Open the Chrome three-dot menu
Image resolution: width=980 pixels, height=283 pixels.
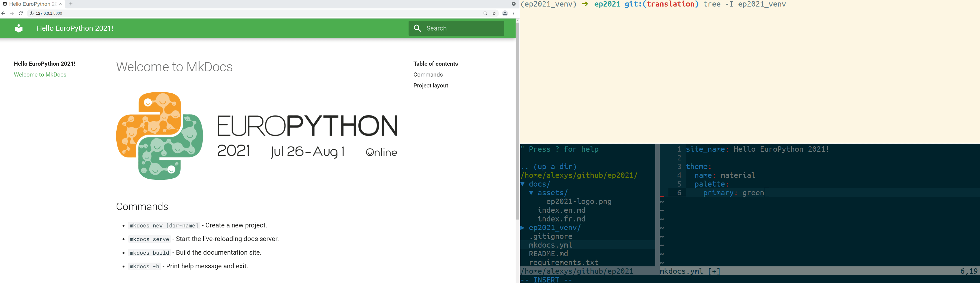coord(514,13)
